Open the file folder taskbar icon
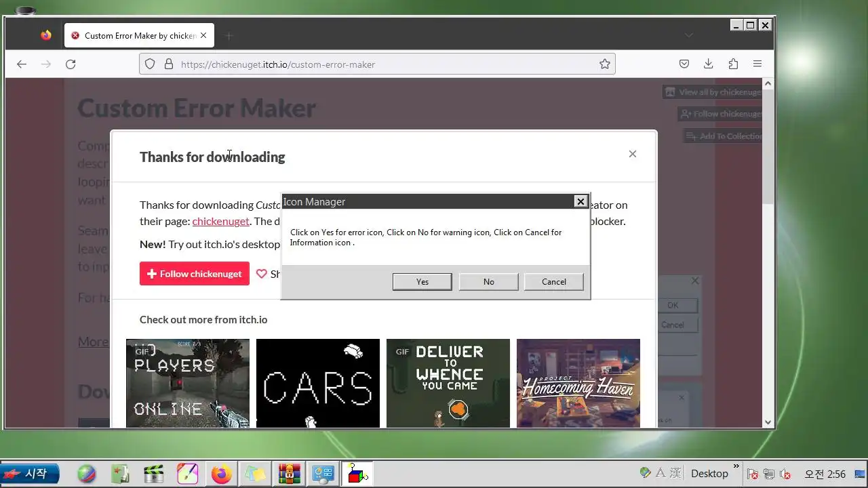868x488 pixels. point(255,474)
